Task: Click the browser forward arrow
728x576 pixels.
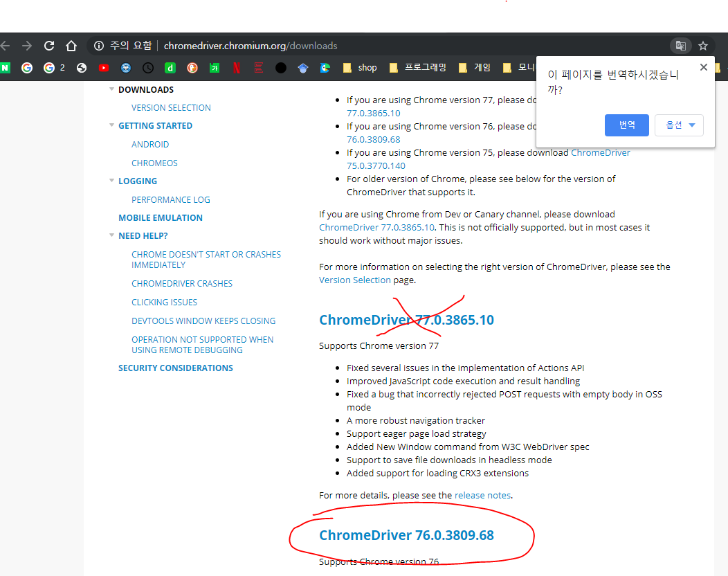Action: pyautogui.click(x=27, y=46)
